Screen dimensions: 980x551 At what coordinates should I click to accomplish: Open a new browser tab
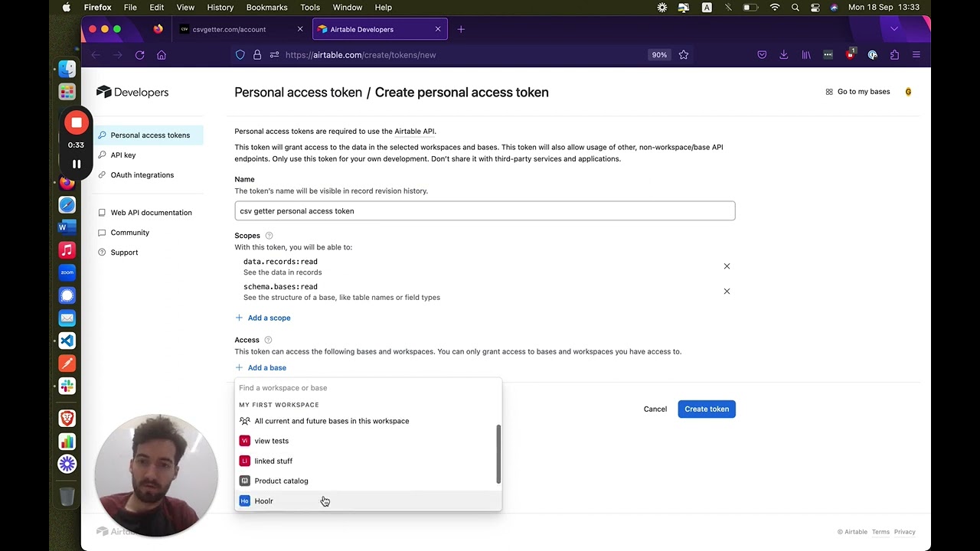(x=461, y=29)
